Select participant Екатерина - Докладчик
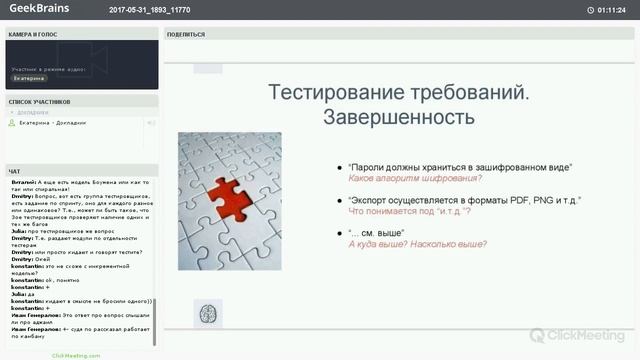The width and height of the screenshot is (640, 360). click(x=53, y=123)
